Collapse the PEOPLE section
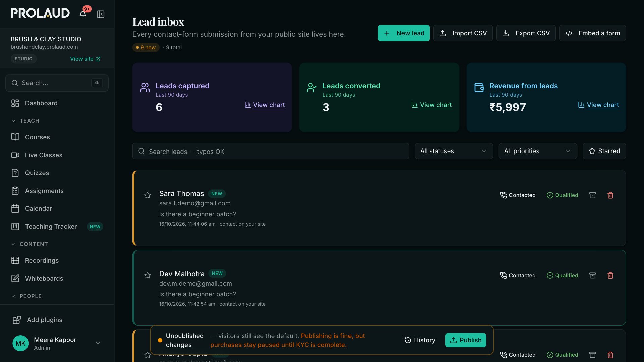644x362 pixels. click(26, 296)
